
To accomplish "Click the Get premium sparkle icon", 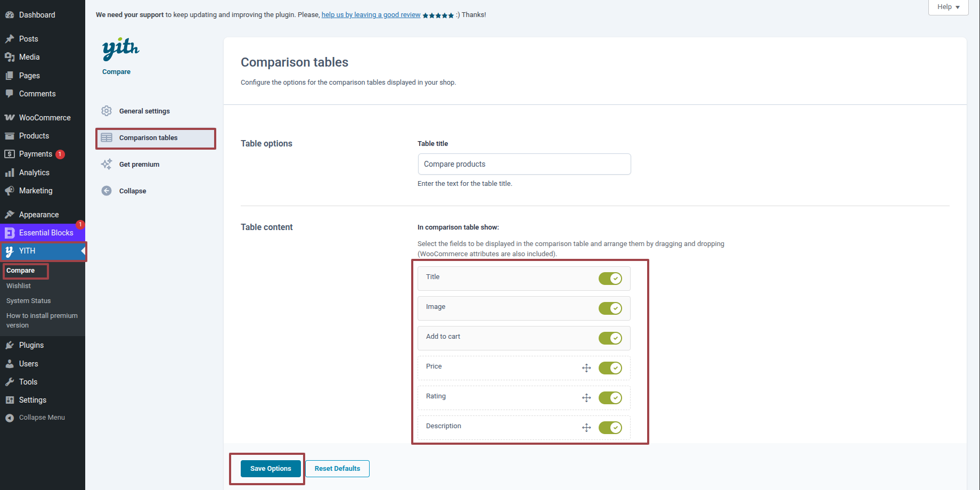I will click(x=107, y=164).
